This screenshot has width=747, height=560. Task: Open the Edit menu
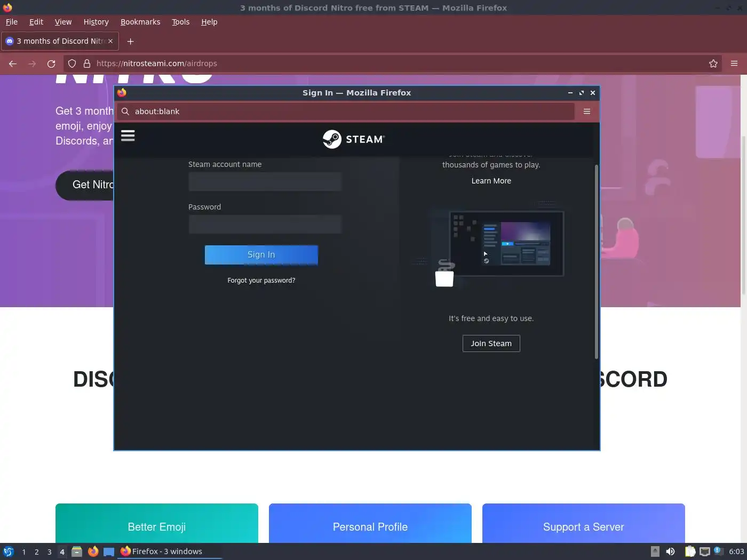(36, 22)
